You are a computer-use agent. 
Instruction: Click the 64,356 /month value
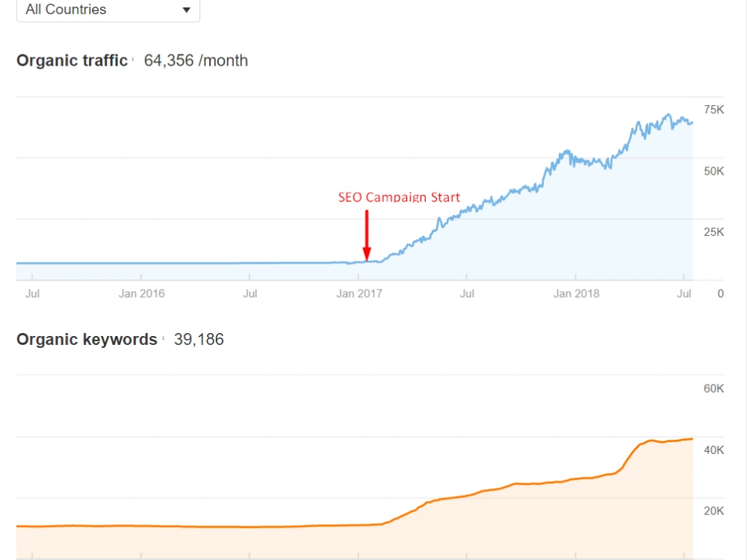pos(196,60)
